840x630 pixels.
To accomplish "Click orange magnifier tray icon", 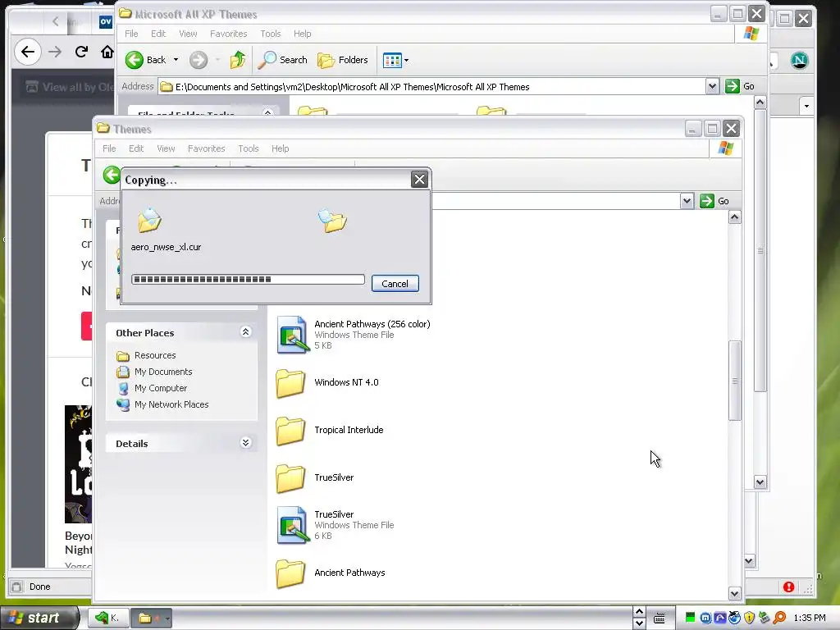I will pos(779,618).
